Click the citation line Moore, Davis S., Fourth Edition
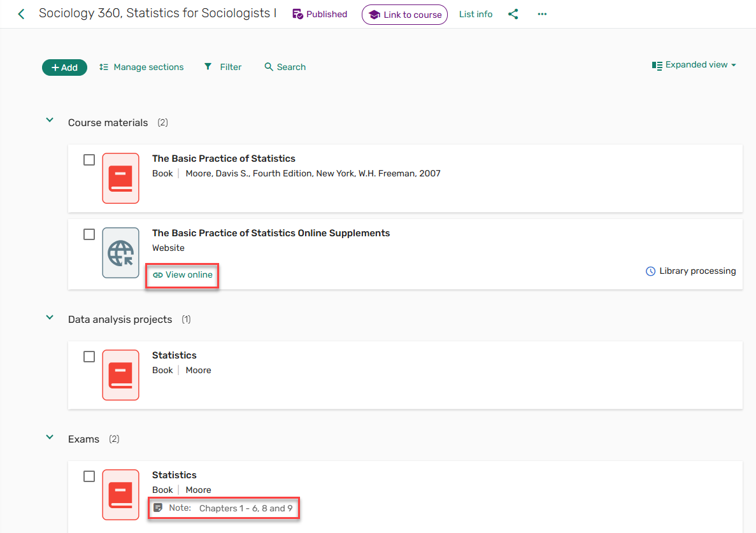 pos(313,173)
